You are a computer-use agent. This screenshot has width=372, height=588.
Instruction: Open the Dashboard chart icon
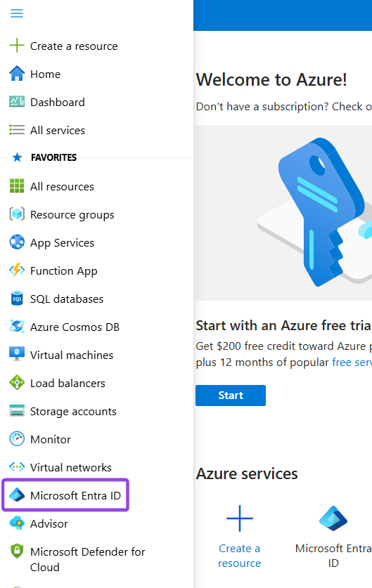[17, 102]
